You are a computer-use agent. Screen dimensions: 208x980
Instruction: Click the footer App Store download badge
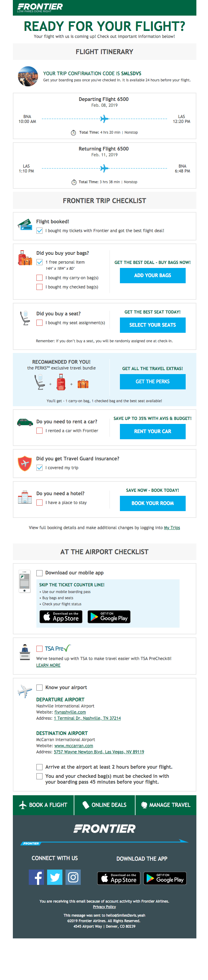coord(119,878)
